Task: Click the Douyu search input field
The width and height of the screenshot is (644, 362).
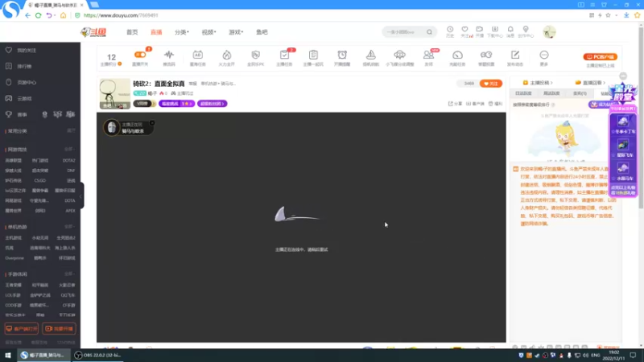Action: point(405,32)
